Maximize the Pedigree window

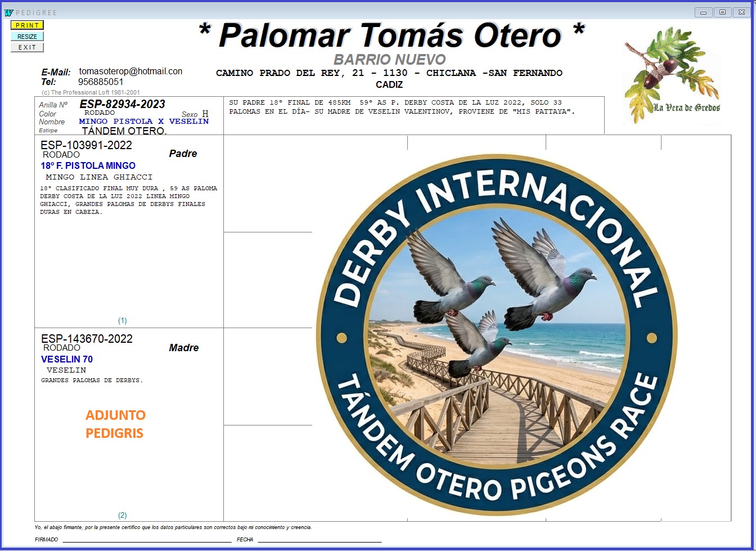[723, 12]
